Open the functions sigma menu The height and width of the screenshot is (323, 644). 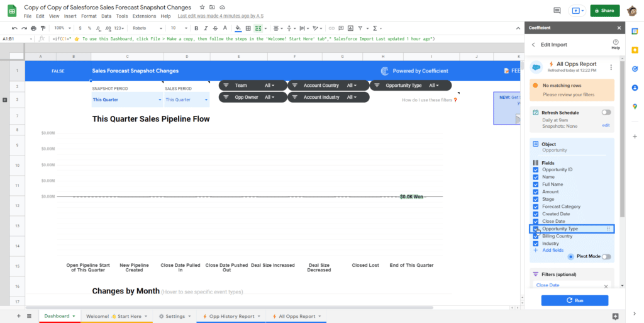(375, 28)
